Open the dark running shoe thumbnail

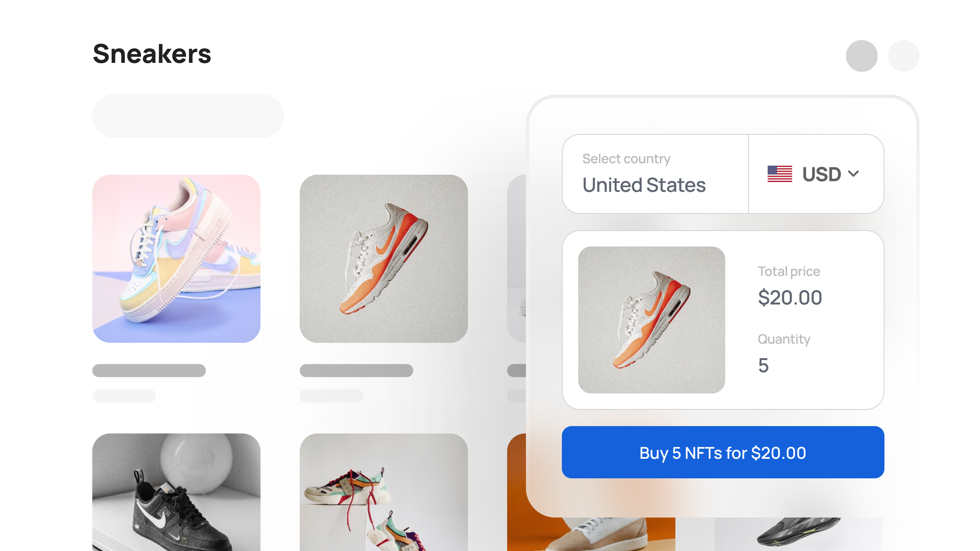[x=798, y=534]
